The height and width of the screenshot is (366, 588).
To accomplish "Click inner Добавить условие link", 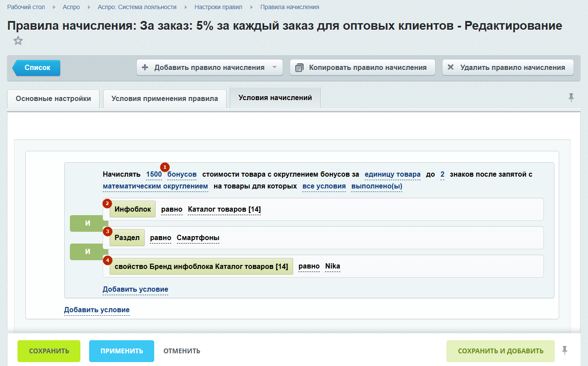I will (x=135, y=289).
